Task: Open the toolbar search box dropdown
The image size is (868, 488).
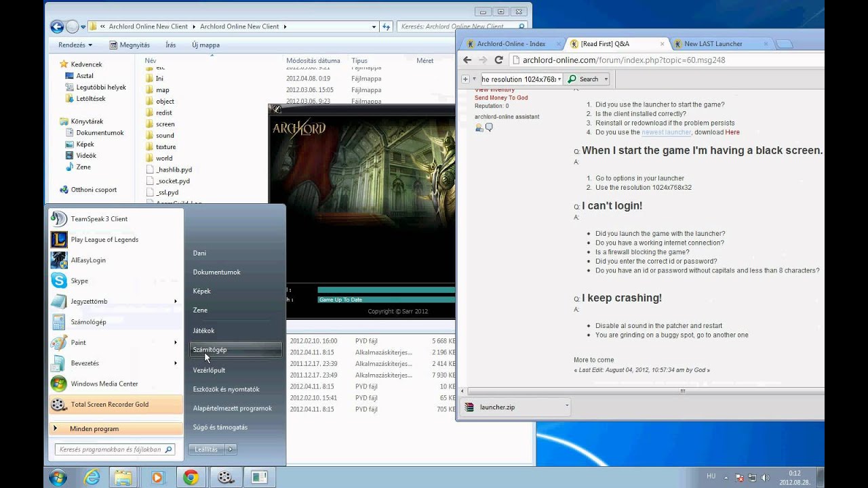Action: (x=559, y=79)
